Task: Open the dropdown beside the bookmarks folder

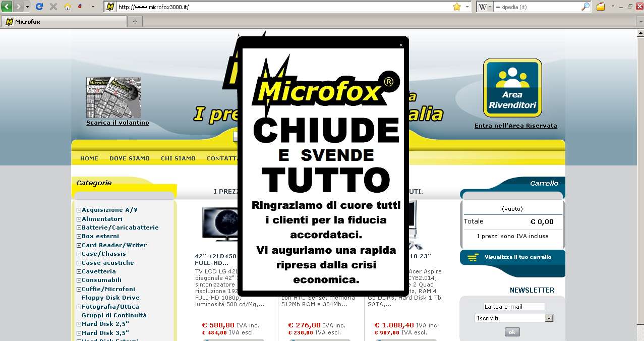Action: click(613, 7)
